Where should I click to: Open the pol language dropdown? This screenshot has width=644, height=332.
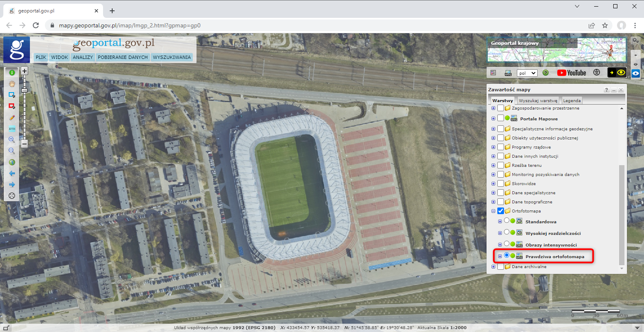click(x=527, y=73)
